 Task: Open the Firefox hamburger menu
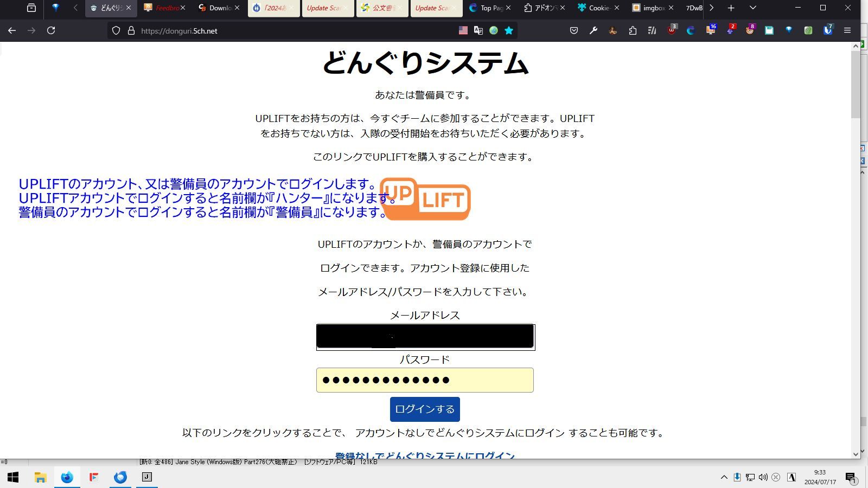click(x=847, y=31)
